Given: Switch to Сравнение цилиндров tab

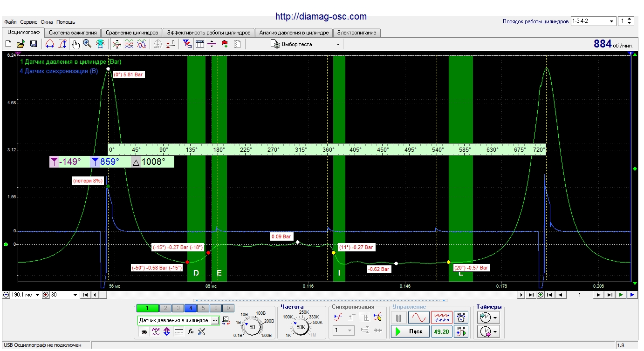Looking at the screenshot, I should 132,33.
